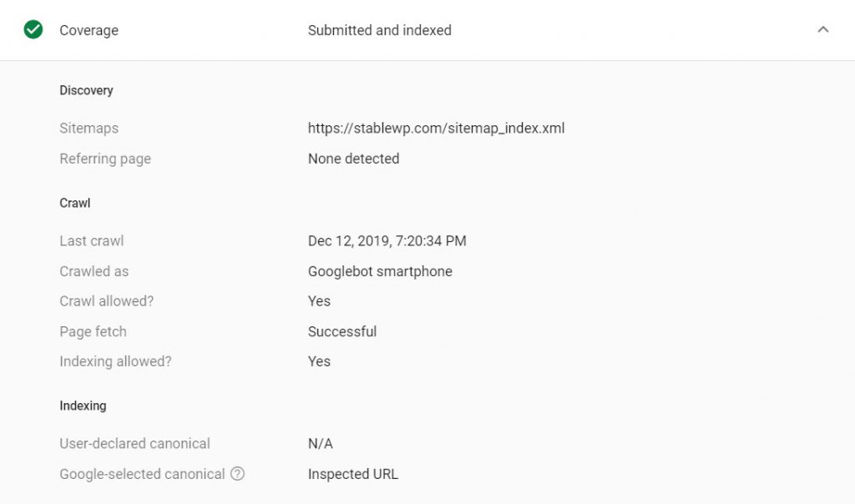Open Google-selected canonical help icon
Screen dimensions: 855x504
pos(237,473)
